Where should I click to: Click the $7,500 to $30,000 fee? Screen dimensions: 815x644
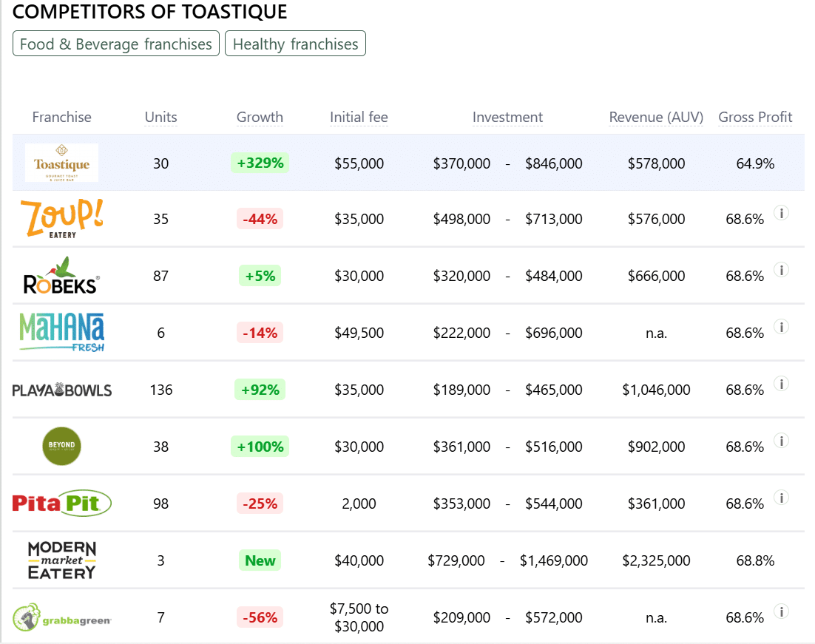pos(359,617)
